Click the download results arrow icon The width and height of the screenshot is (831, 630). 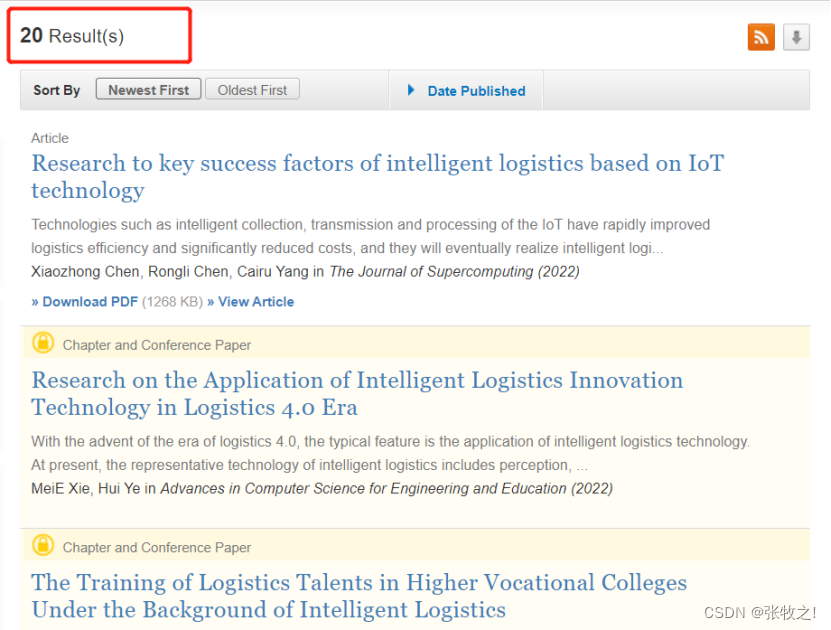pyautogui.click(x=796, y=37)
